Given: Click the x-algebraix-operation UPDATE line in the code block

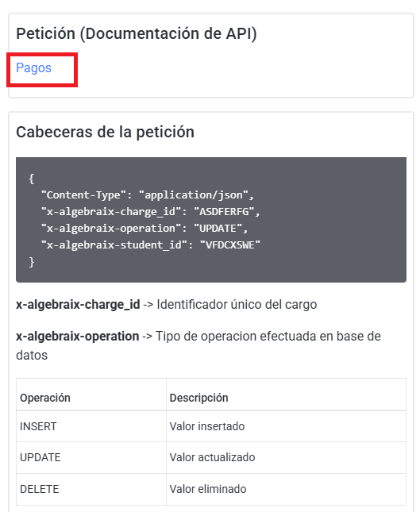Looking at the screenshot, I should click(144, 229).
